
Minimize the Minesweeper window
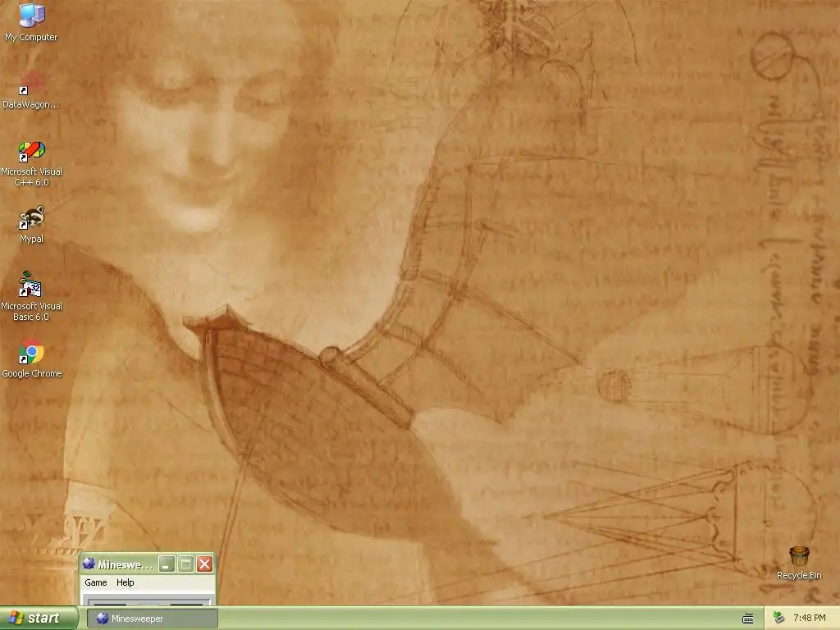[167, 564]
